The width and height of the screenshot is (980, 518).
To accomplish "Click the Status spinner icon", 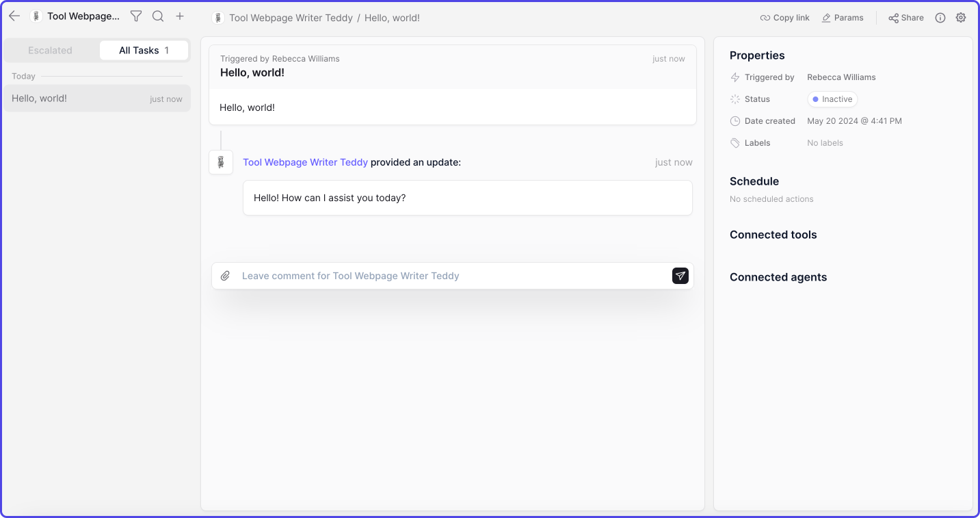I will coord(735,99).
